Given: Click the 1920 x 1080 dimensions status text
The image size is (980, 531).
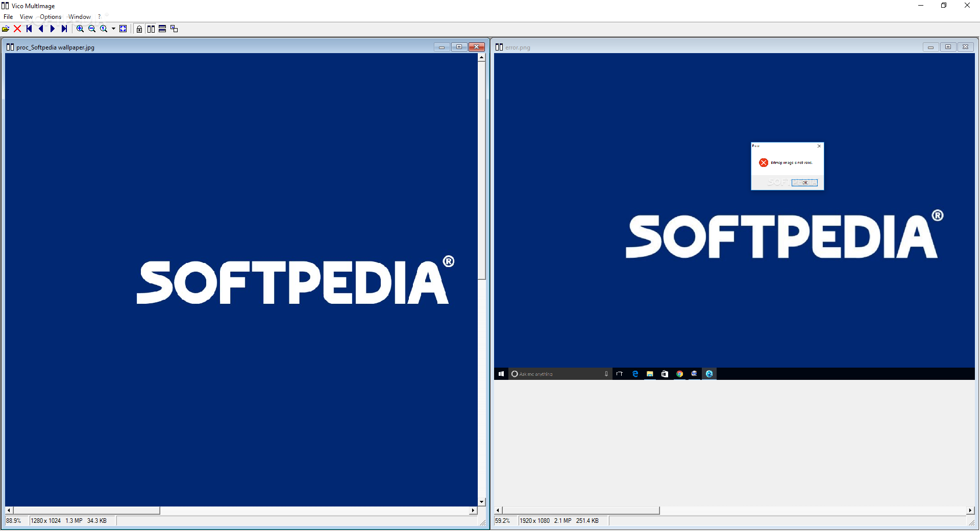Looking at the screenshot, I should [534, 521].
